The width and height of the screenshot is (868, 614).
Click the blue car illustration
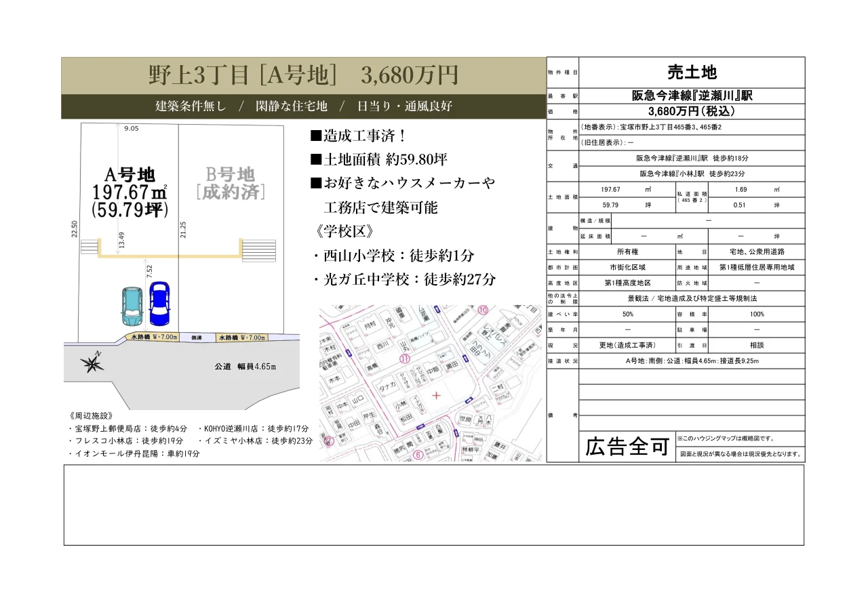tap(159, 304)
